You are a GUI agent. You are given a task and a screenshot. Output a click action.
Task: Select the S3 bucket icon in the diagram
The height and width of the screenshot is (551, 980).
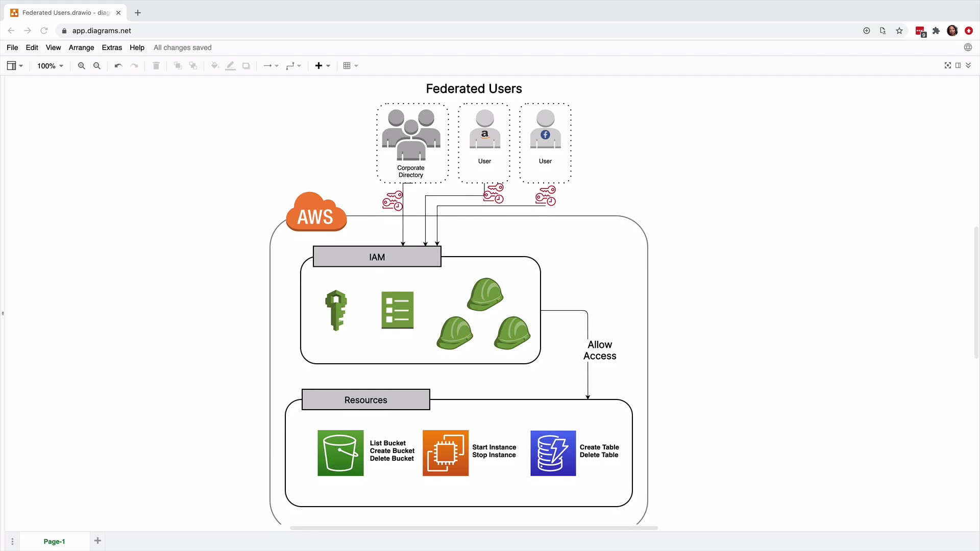(x=340, y=453)
